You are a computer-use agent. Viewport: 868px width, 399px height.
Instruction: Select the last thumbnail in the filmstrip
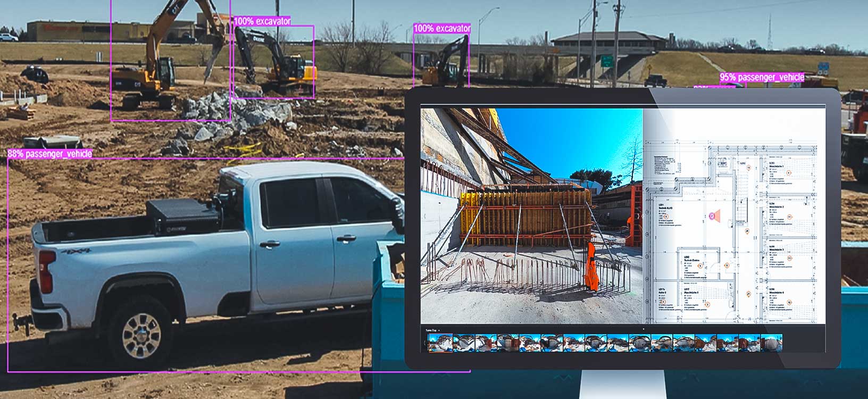click(771, 343)
